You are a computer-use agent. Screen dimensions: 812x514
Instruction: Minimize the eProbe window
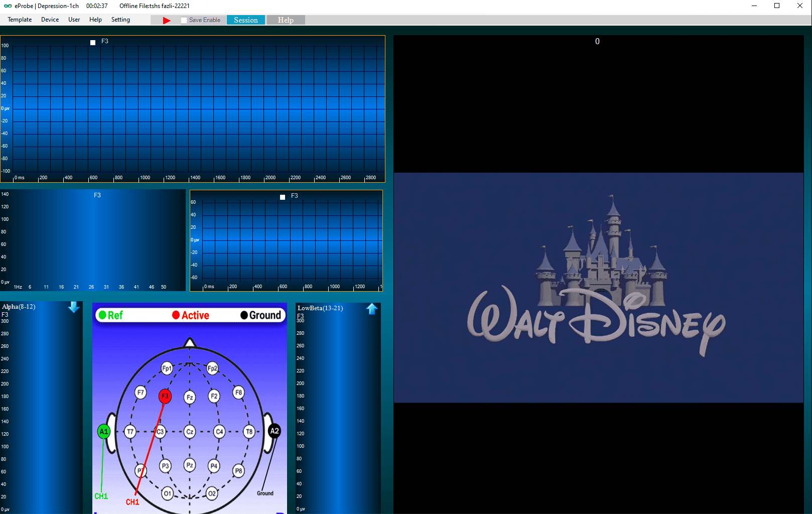754,6
